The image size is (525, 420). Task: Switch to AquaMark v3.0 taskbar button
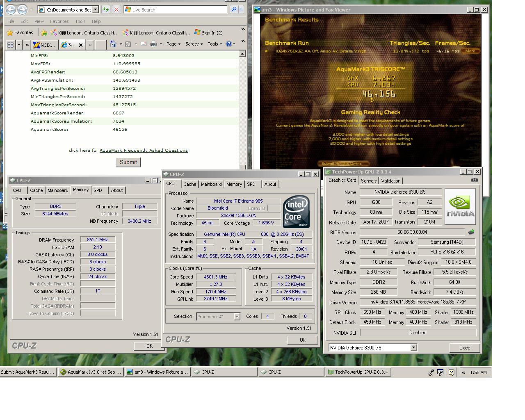[x=91, y=372]
